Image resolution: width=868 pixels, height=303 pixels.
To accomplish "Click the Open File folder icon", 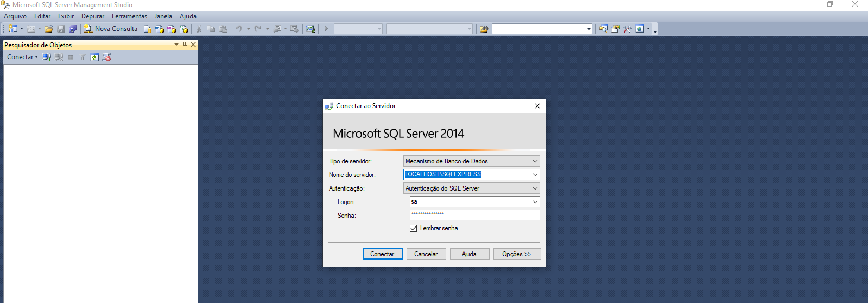I will (x=49, y=29).
